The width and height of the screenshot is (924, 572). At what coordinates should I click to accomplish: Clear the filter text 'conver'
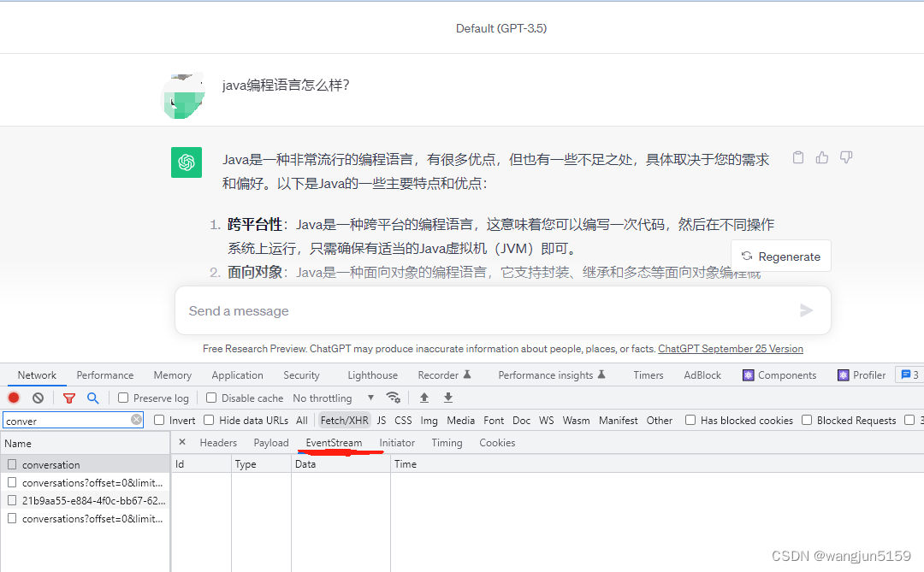[x=136, y=420]
